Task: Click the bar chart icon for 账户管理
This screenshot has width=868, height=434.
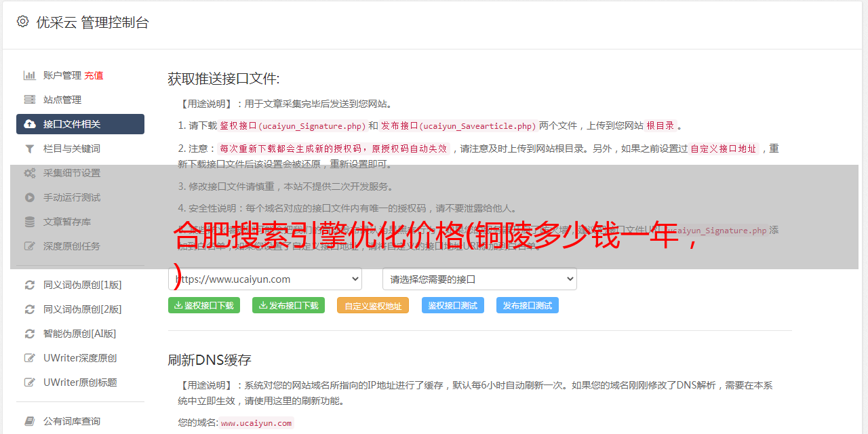Action: click(x=30, y=75)
